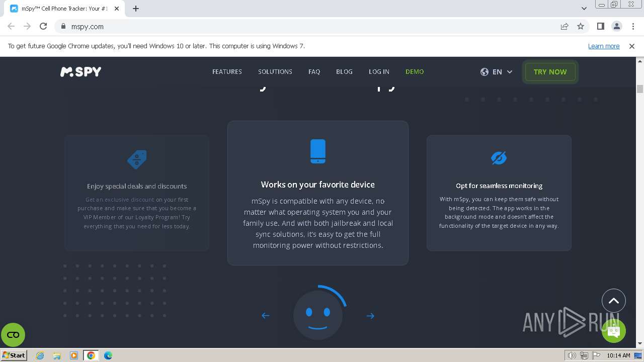Click the mSpy logo
The image size is (644, 362).
coord(80,72)
